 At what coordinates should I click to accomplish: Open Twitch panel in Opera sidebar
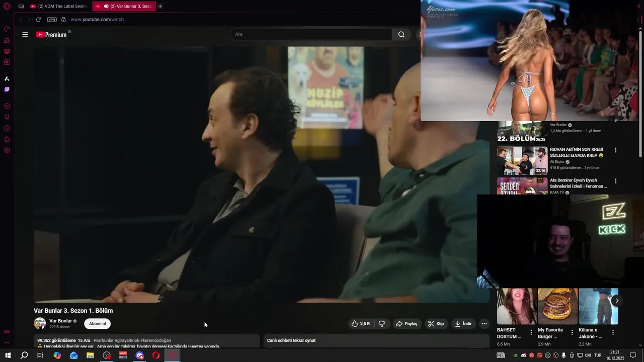coord(7,89)
